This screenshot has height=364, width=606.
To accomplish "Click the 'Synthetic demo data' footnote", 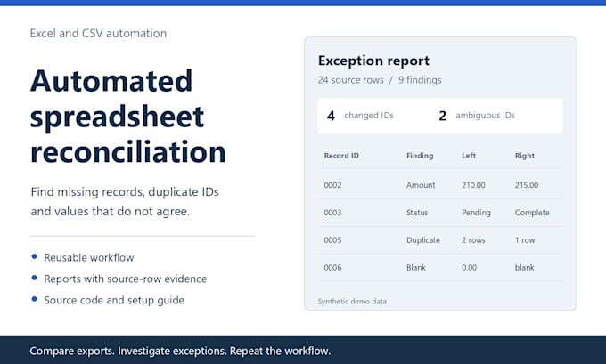I will click(352, 302).
